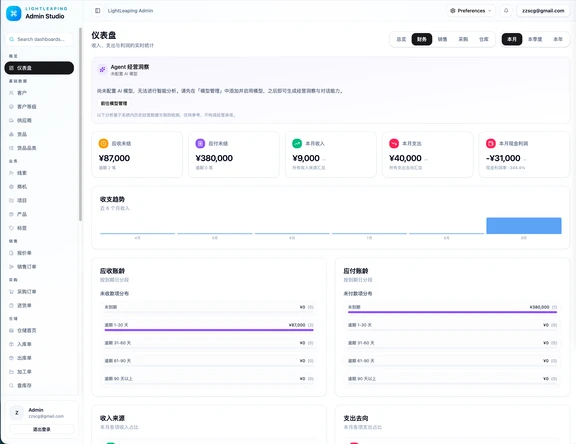The width and height of the screenshot is (576, 444).
Task: Click the 仓储首页 warehouse icon
Action: pos(11,331)
